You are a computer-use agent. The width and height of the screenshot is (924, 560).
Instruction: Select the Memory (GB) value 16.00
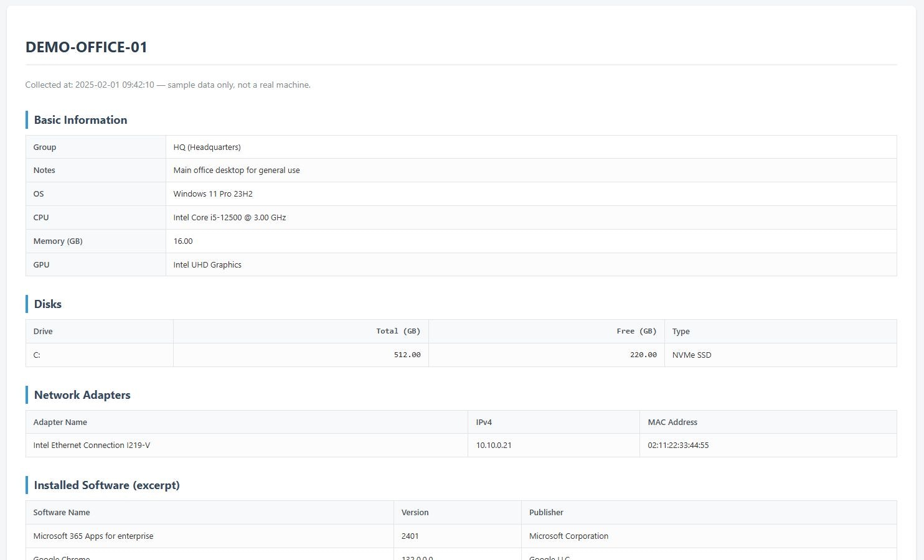click(x=183, y=241)
